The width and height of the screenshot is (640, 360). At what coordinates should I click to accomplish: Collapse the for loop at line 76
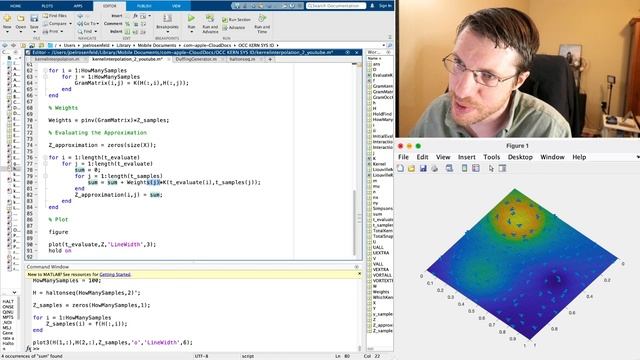pyautogui.click(x=45, y=158)
